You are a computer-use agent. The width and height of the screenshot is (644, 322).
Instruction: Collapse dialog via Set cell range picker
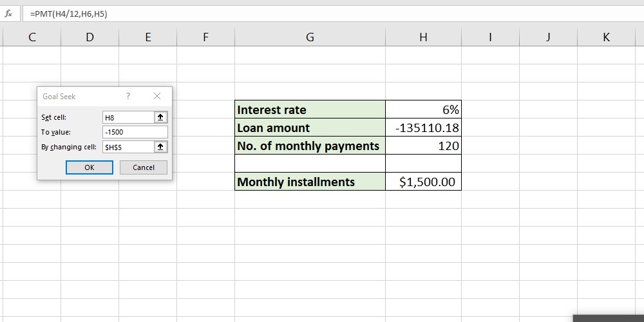click(160, 117)
